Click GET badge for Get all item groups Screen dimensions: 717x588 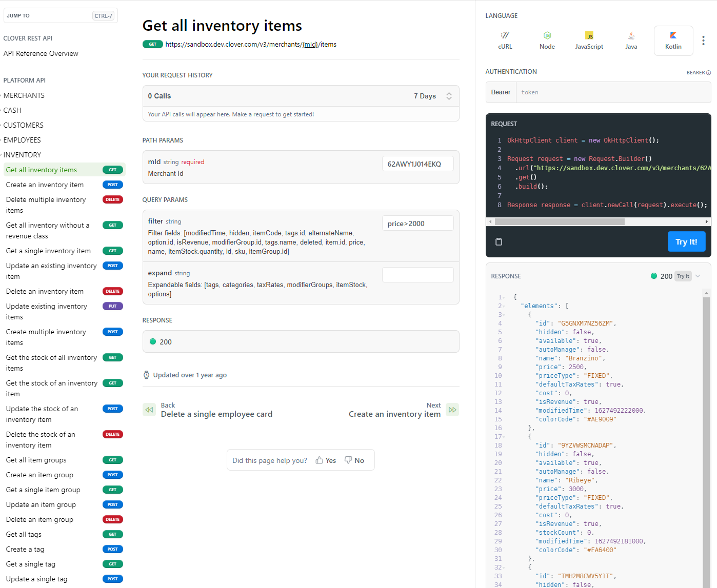click(113, 460)
